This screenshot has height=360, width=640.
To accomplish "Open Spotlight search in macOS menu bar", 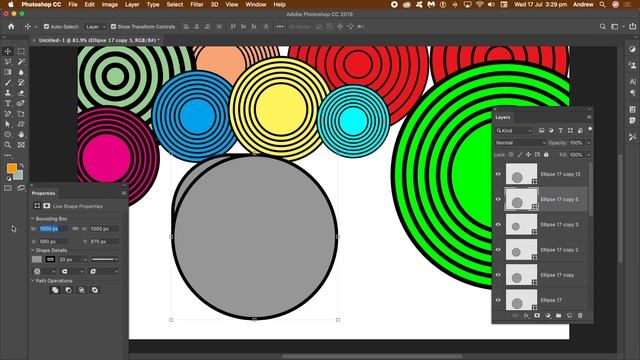I will [602, 4].
